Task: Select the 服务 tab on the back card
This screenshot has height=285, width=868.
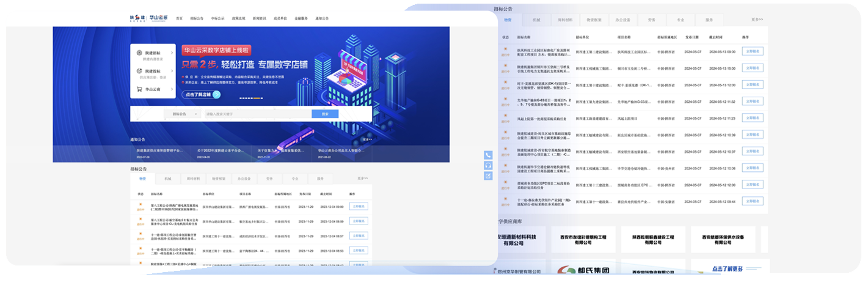Action: pyautogui.click(x=709, y=20)
